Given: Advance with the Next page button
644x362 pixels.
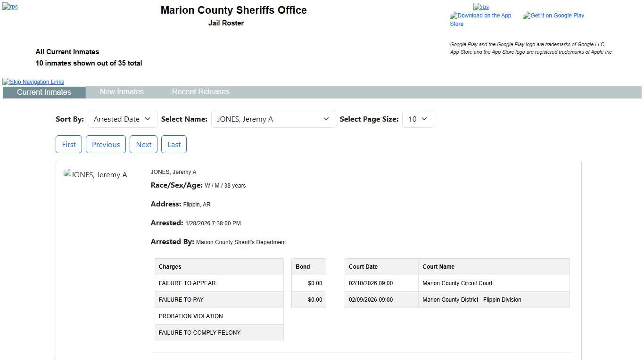Looking at the screenshot, I should click(x=143, y=145).
